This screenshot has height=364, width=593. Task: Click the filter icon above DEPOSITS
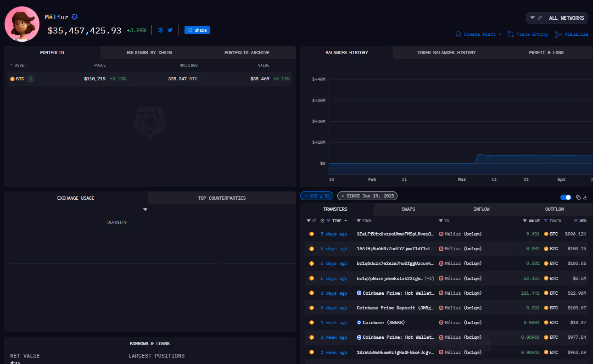click(x=145, y=209)
